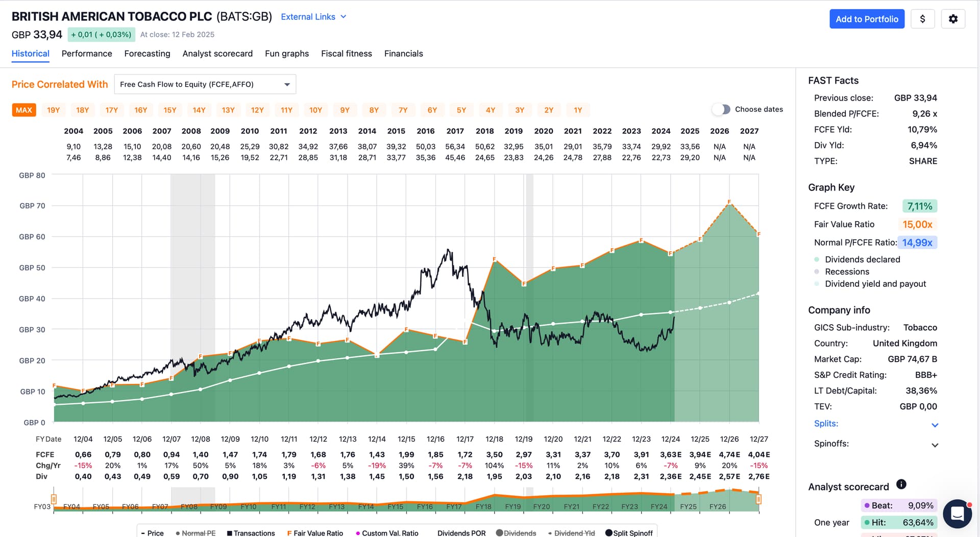The width and height of the screenshot is (980, 537).
Task: Toggle Price line in chart legend
Action: coord(152,533)
